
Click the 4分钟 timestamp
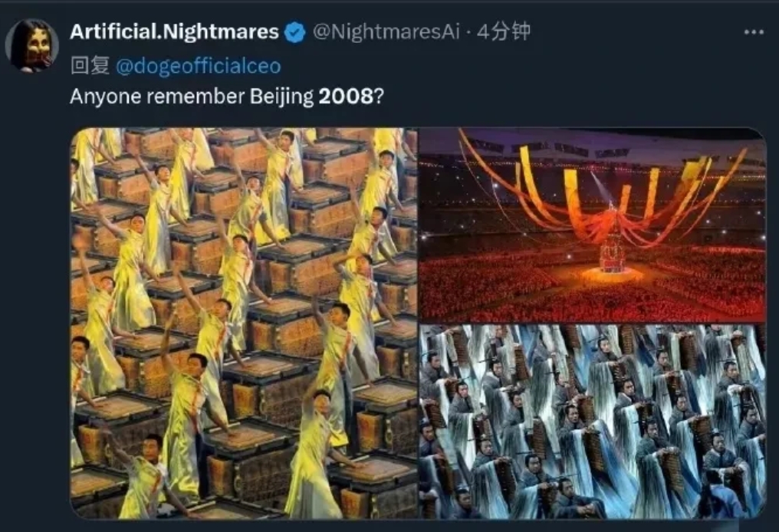point(503,31)
